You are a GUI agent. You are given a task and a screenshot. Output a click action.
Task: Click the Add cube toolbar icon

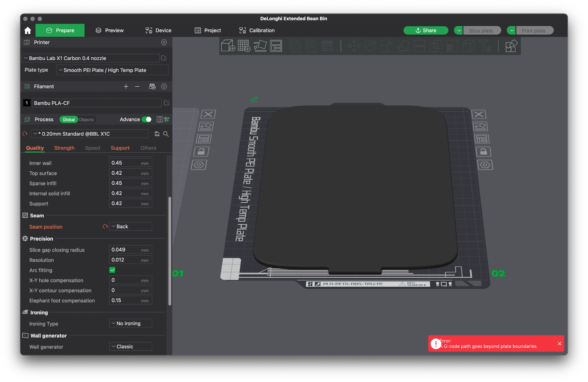228,46
